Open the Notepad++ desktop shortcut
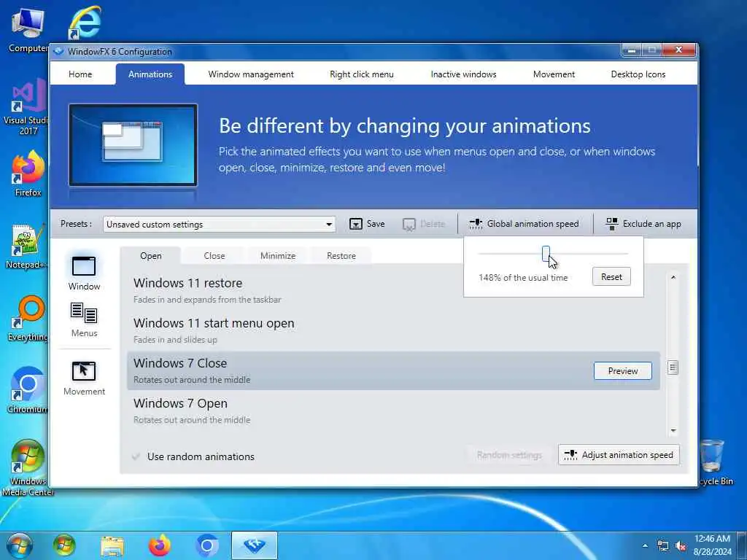 [x=26, y=246]
